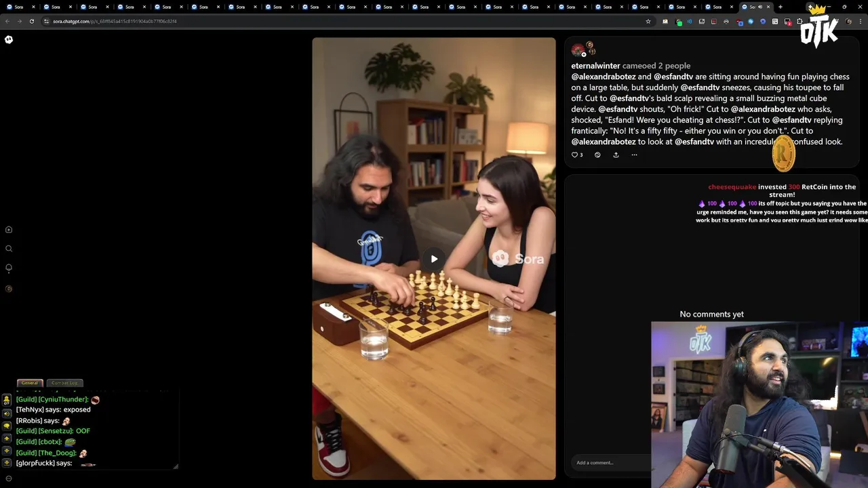Click the poster's avatar thumbnails

(x=583, y=49)
